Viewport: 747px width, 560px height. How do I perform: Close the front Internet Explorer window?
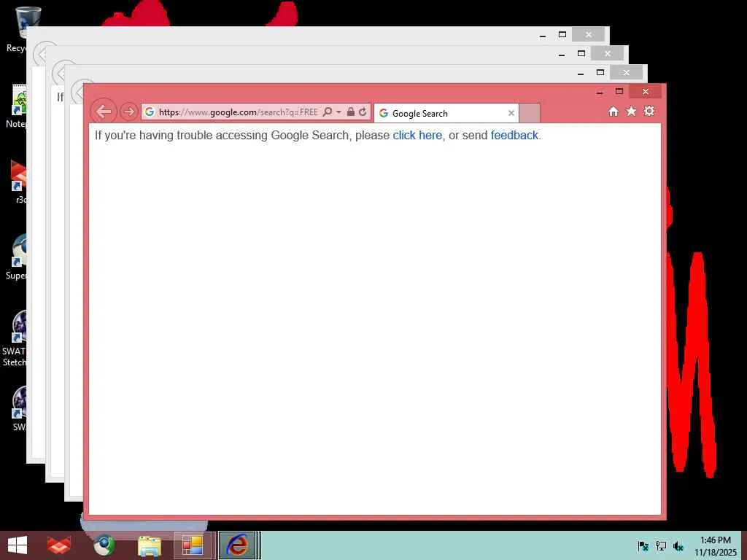(x=645, y=91)
